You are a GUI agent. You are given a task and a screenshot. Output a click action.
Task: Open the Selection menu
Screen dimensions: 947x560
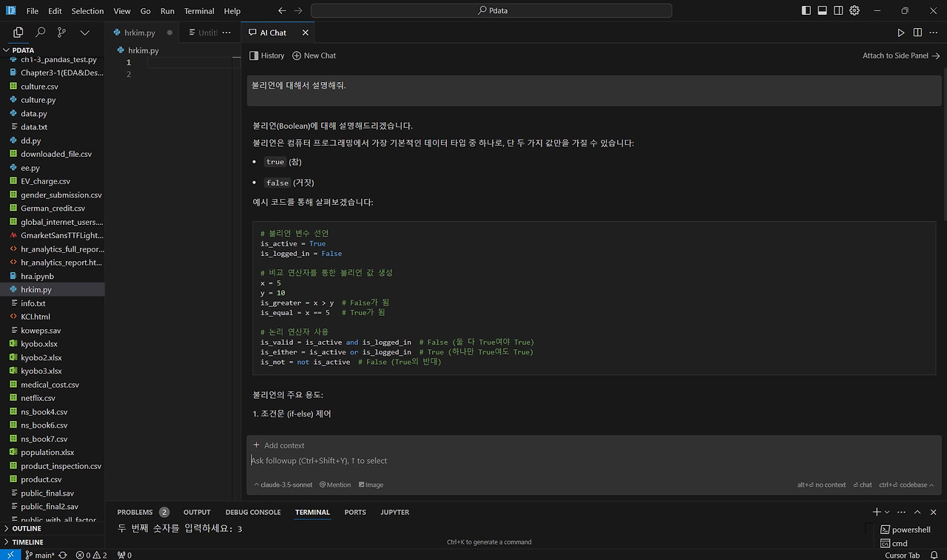point(87,11)
